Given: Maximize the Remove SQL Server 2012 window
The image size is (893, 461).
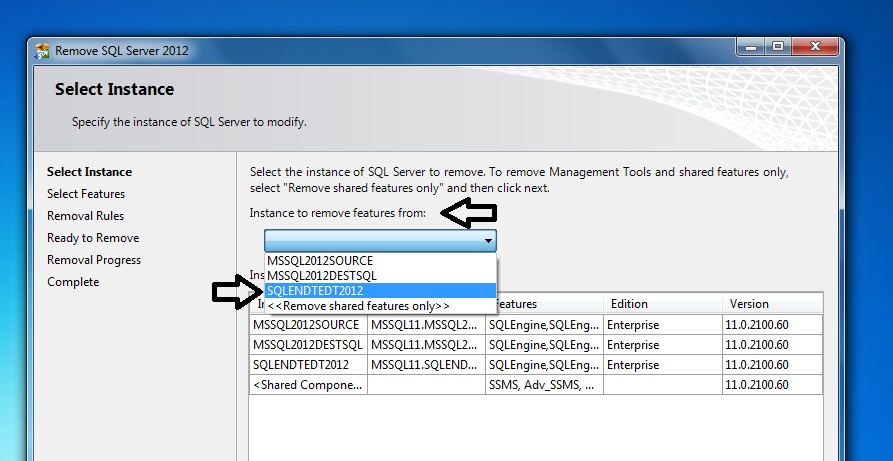Looking at the screenshot, I should (778, 47).
